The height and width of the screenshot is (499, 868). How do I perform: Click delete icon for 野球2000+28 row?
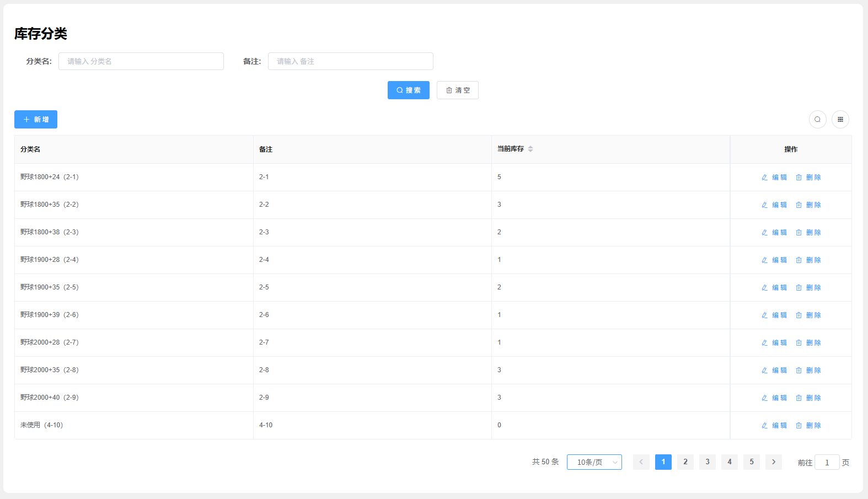(x=799, y=343)
